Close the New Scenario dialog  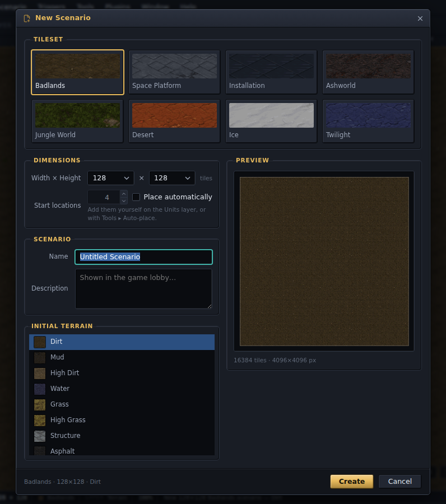click(x=420, y=18)
